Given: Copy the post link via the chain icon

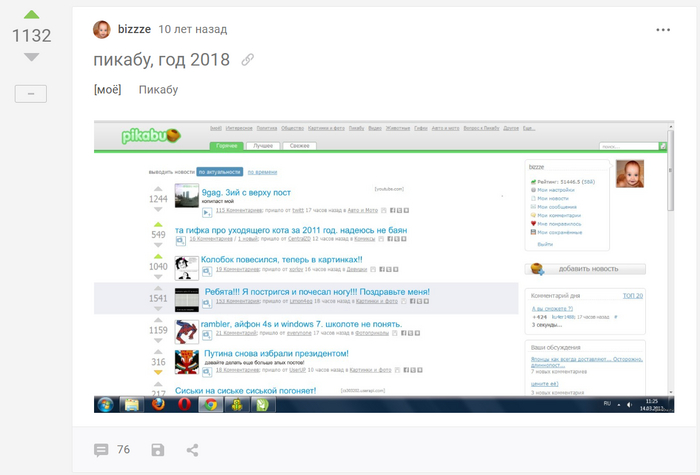Looking at the screenshot, I should (248, 60).
